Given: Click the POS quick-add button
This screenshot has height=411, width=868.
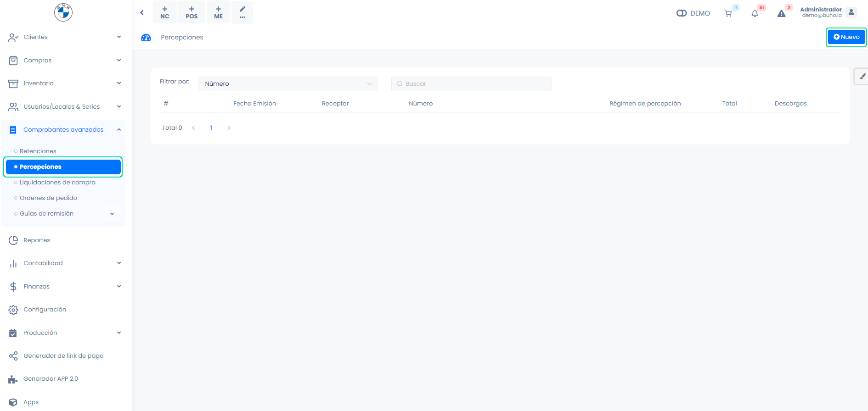Looking at the screenshot, I should [x=192, y=12].
